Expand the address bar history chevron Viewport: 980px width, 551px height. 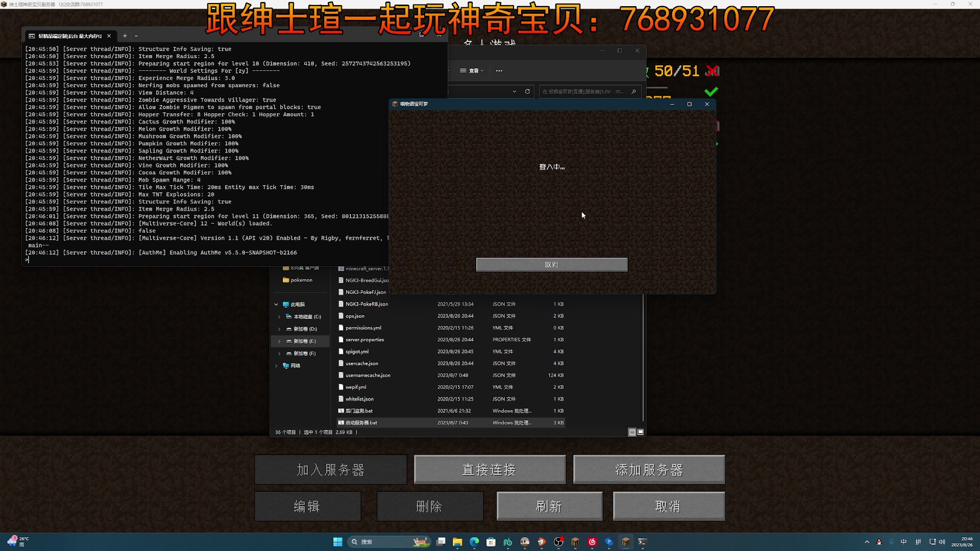515,91
